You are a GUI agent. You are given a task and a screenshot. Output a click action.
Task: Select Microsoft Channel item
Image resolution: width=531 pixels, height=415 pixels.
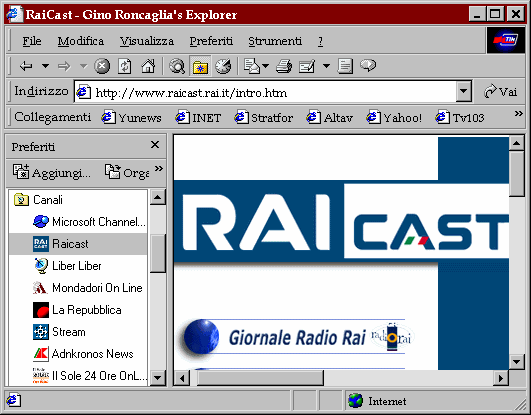click(x=89, y=222)
